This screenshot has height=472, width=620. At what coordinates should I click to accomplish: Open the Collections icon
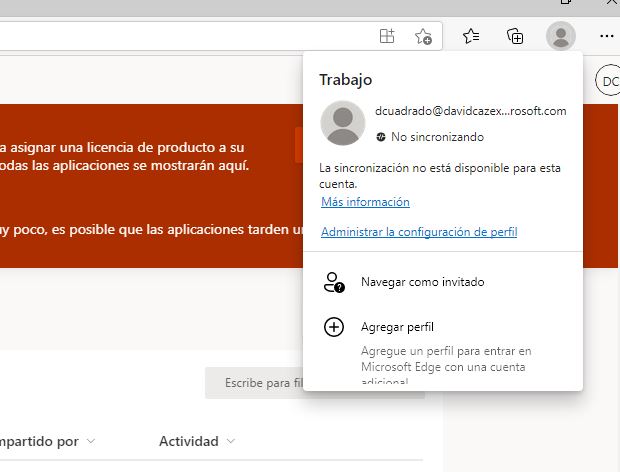pos(515,36)
